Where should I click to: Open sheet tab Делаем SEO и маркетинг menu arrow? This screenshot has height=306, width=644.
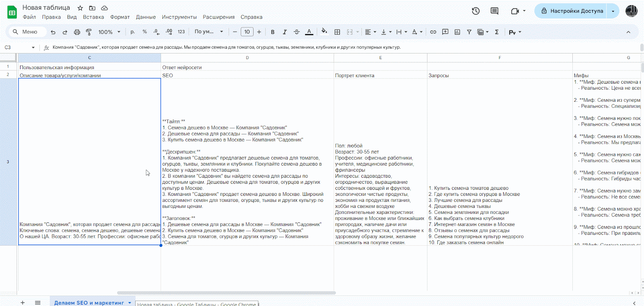coord(130,303)
